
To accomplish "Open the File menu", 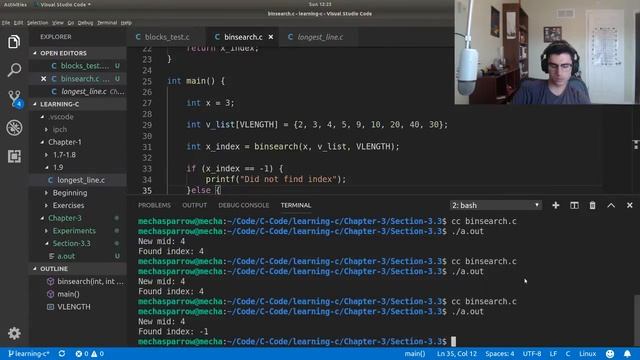I will click(x=6, y=23).
